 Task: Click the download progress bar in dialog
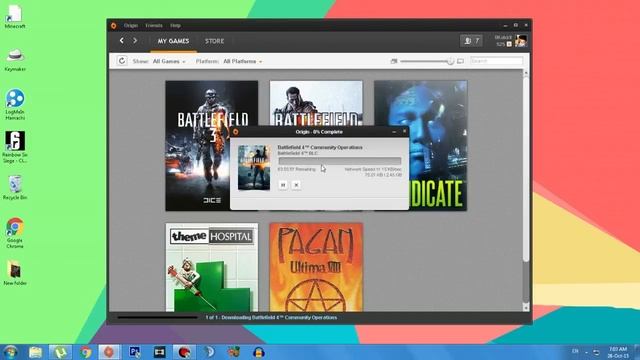point(340,161)
